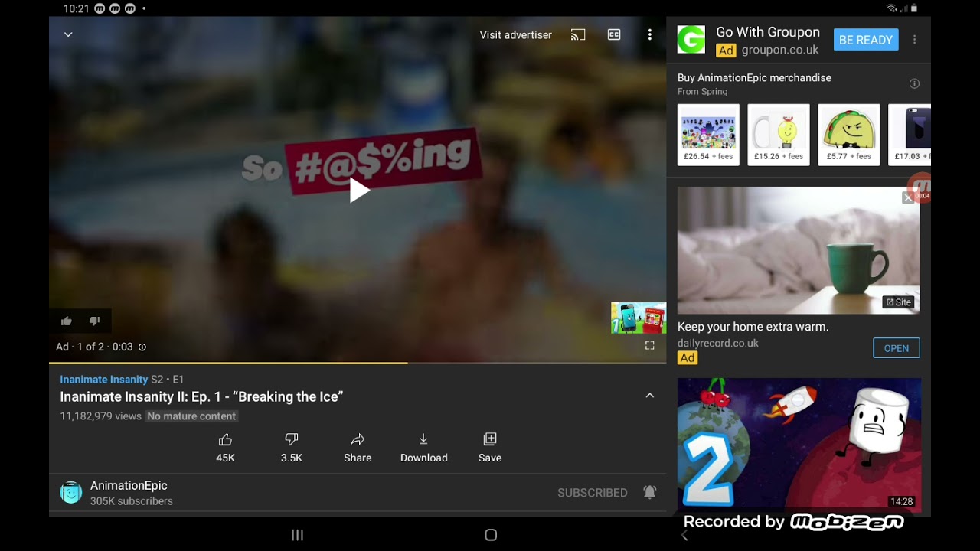Toggle closed captions on the video
Image resolution: width=980 pixels, height=551 pixels.
click(x=614, y=34)
